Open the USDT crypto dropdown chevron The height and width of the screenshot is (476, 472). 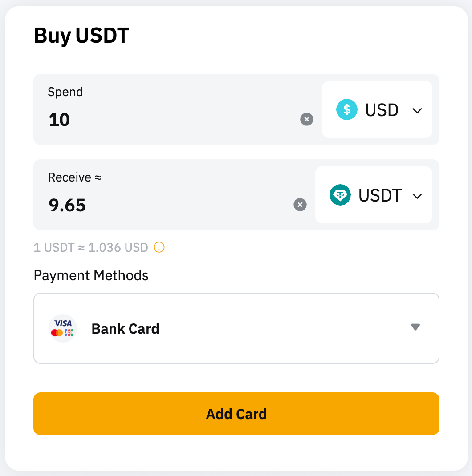coord(417,196)
